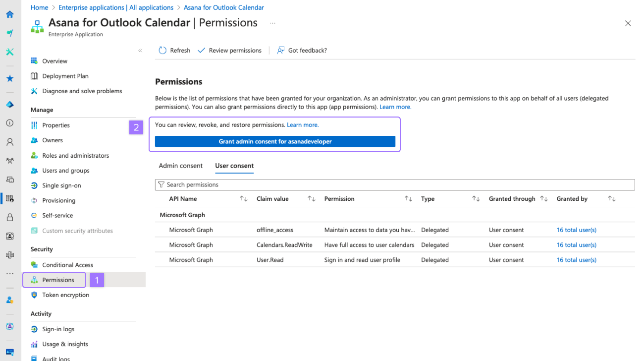Viewport: 644px width, 361px height.
Task: Open the ellipsis menu beside the title
Action: [x=272, y=23]
